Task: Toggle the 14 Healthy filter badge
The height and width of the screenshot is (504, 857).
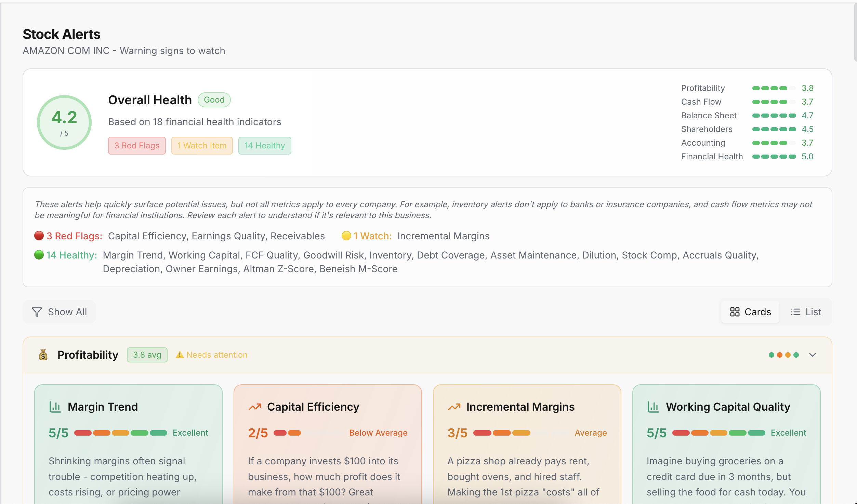Action: 264,145
